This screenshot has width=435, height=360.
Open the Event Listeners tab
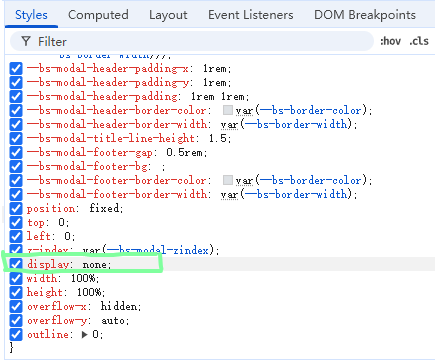tap(251, 15)
